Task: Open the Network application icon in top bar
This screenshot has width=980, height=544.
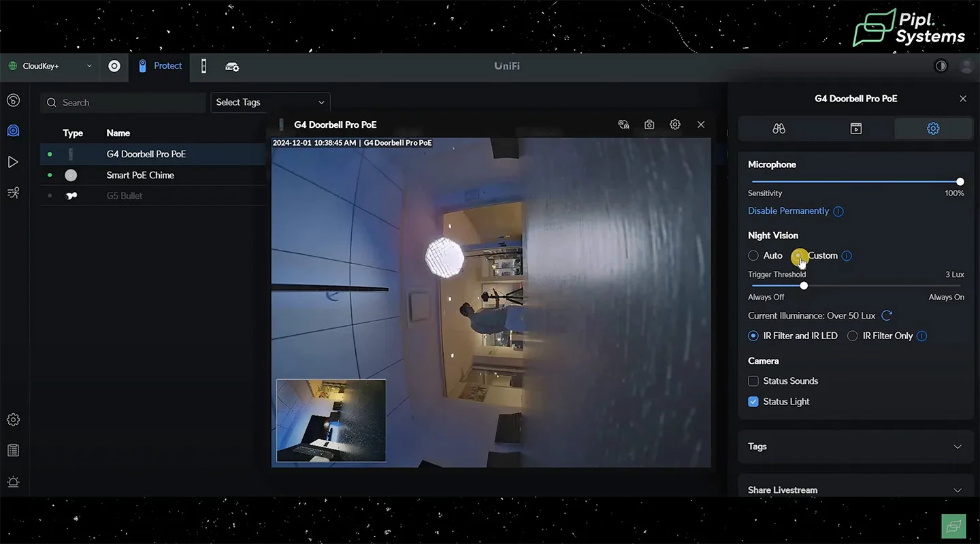Action: tap(114, 66)
